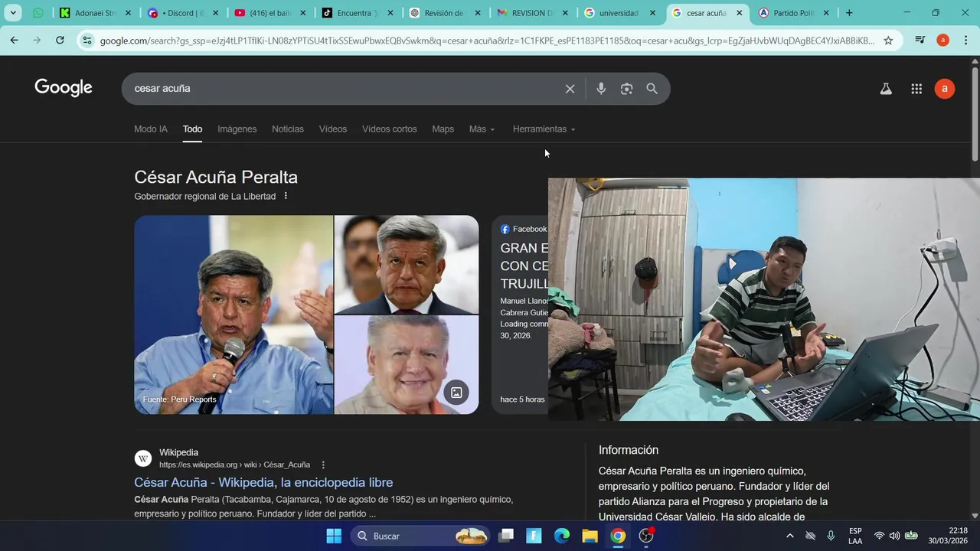This screenshot has height=551, width=980.
Task: Click the Google logo
Action: 64,88
